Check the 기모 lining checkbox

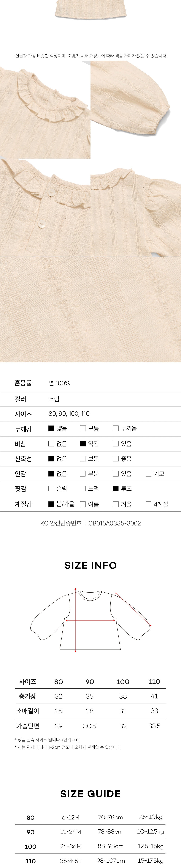tap(148, 474)
